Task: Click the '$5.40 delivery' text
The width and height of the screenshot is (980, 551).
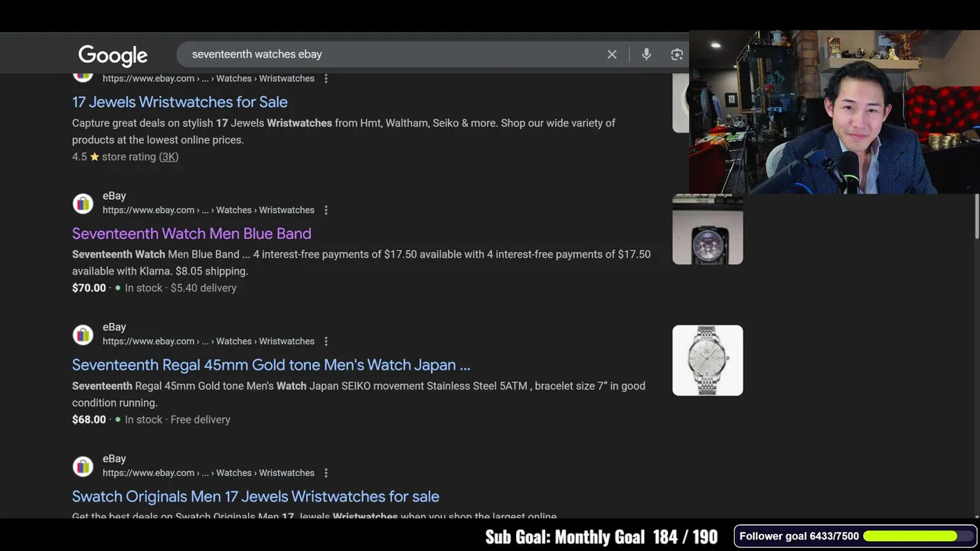Action: [204, 289]
